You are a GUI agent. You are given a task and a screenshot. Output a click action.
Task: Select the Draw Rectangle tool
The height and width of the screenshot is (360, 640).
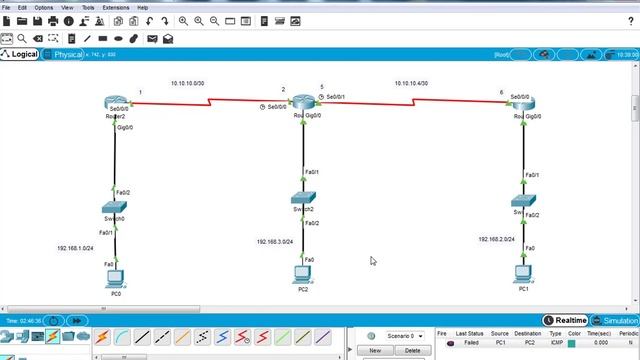(103, 39)
